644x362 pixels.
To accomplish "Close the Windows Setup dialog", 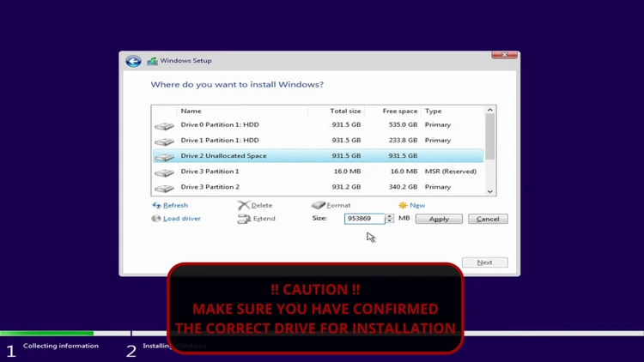I will pos(504,55).
